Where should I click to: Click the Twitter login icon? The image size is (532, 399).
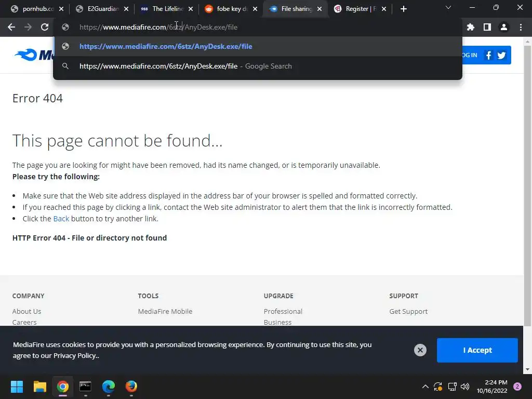(501, 55)
